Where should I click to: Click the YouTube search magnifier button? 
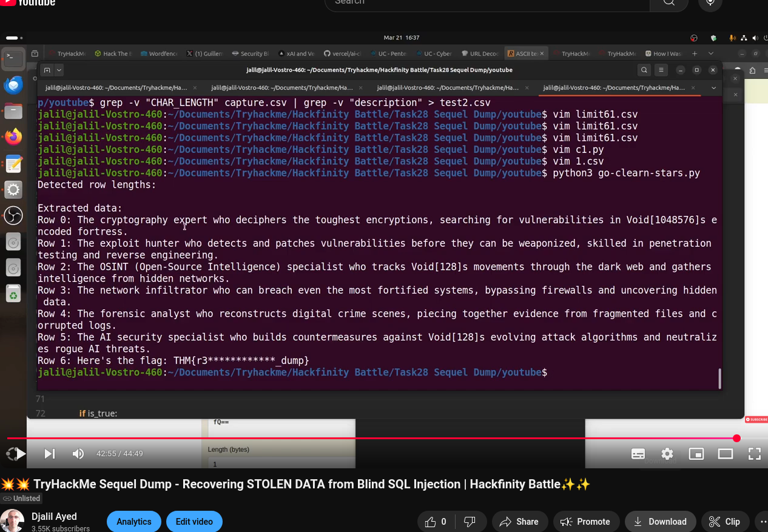[669, 2]
